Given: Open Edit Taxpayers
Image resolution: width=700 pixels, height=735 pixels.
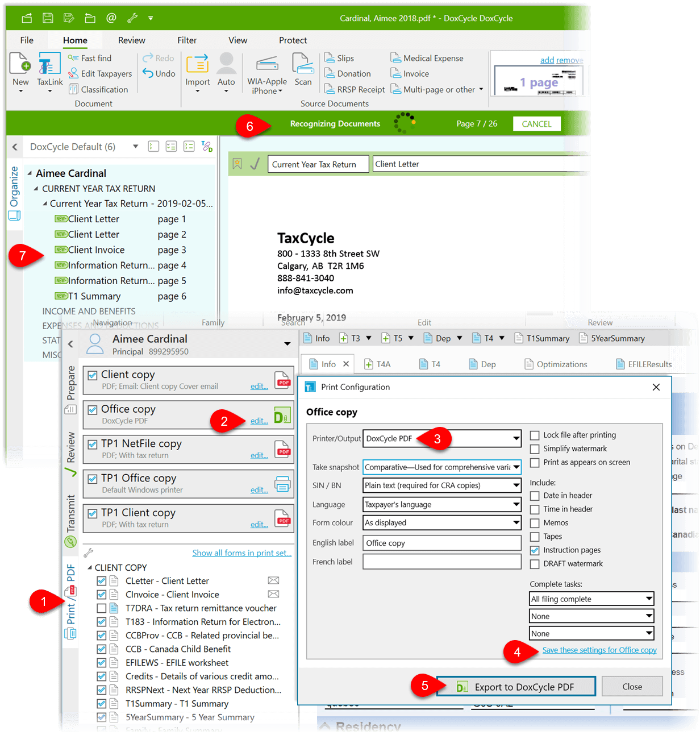Looking at the screenshot, I should (100, 73).
